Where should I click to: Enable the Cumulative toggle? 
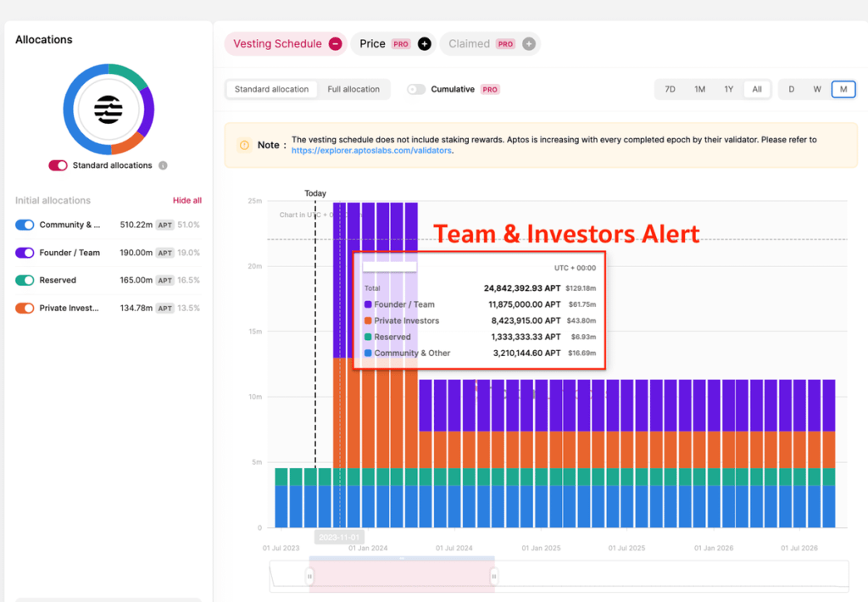click(416, 89)
